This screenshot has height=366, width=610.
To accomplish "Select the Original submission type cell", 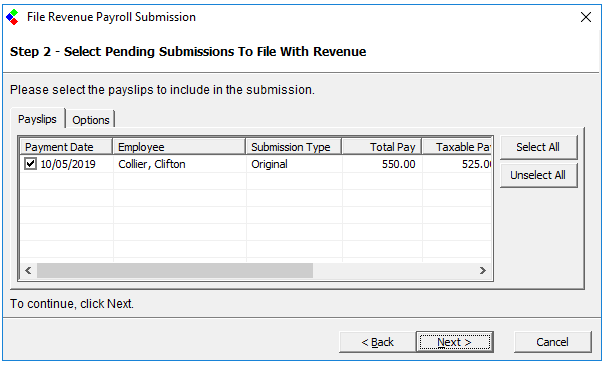I will 294,164.
